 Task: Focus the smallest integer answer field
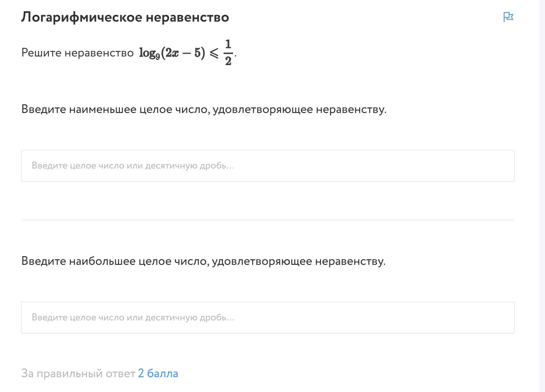(x=268, y=166)
